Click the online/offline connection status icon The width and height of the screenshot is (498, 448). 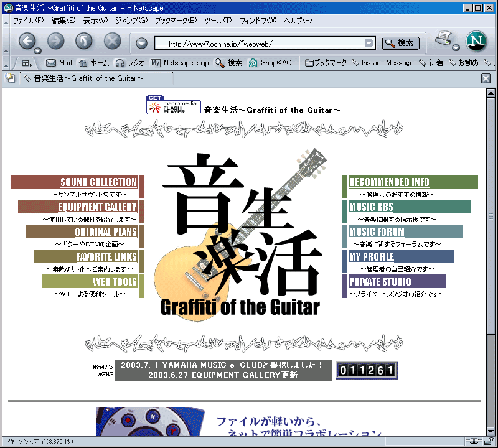coord(473,441)
